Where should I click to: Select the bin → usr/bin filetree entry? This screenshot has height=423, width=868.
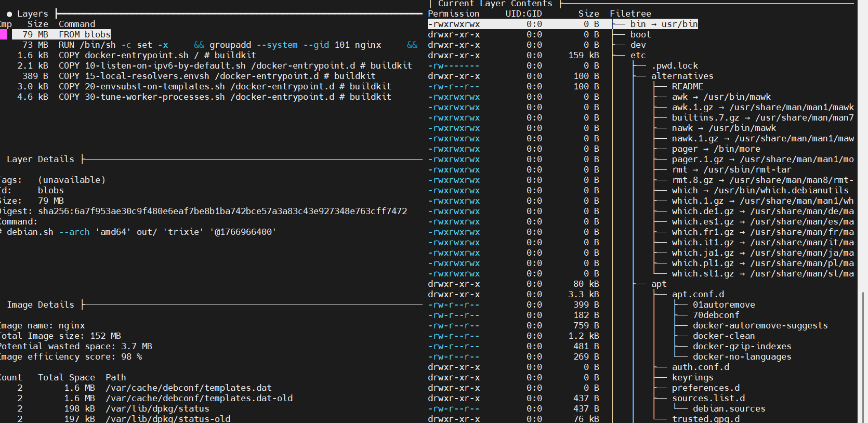pyautogui.click(x=664, y=24)
